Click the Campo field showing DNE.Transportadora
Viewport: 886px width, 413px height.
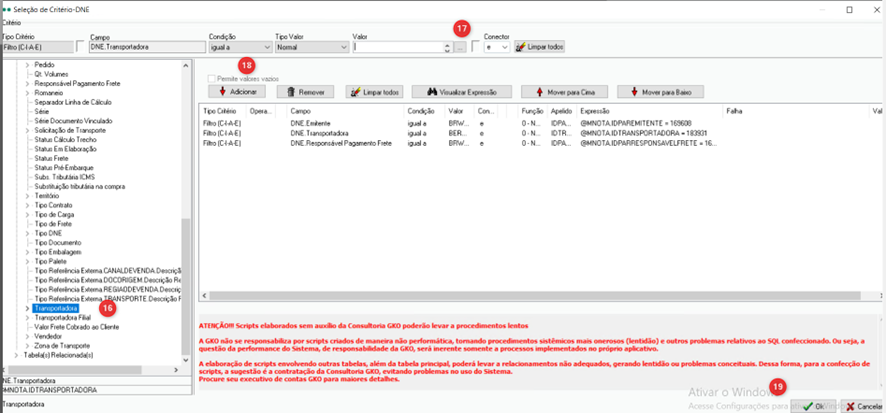145,47
